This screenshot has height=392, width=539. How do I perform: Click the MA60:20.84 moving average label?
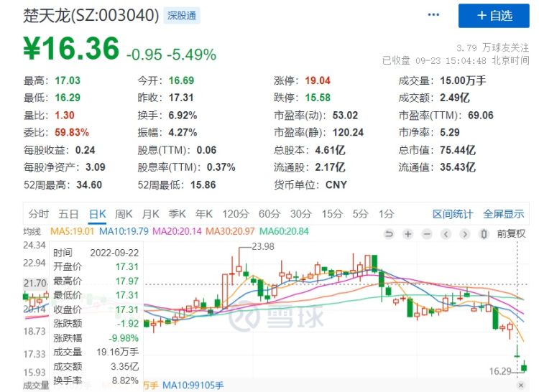pyautogui.click(x=284, y=231)
